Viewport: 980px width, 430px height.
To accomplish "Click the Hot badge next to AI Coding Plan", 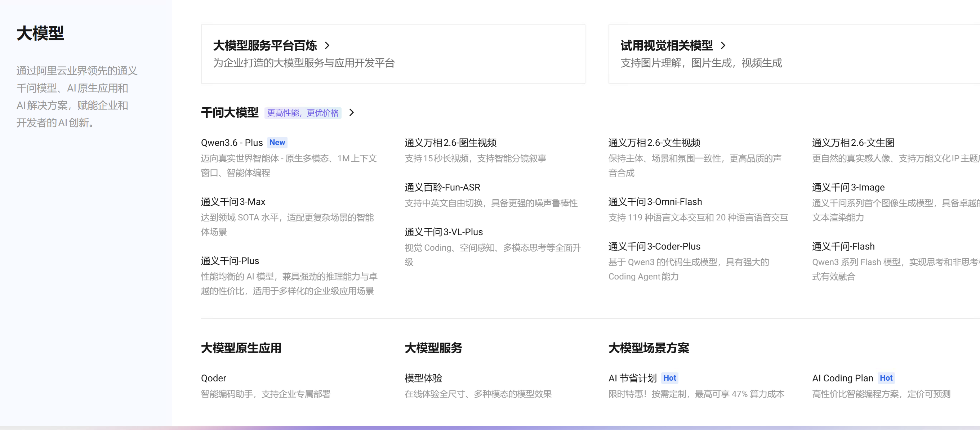I will tap(886, 378).
